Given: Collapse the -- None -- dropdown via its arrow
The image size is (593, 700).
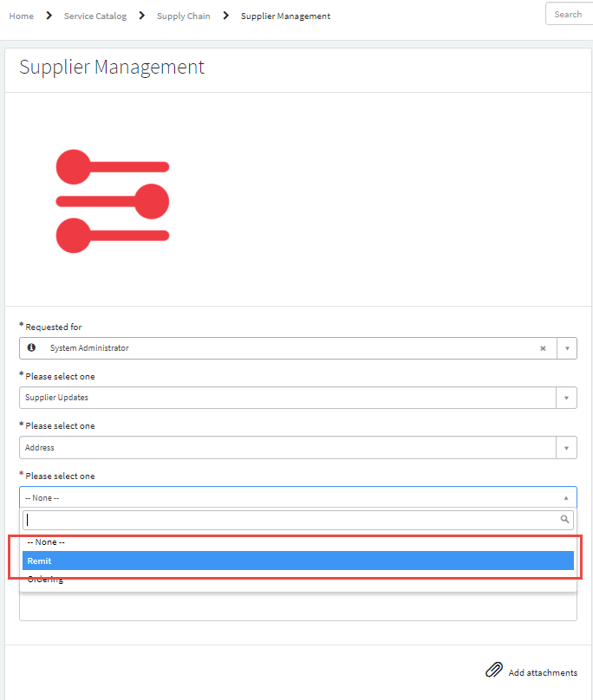Looking at the screenshot, I should pos(566,497).
